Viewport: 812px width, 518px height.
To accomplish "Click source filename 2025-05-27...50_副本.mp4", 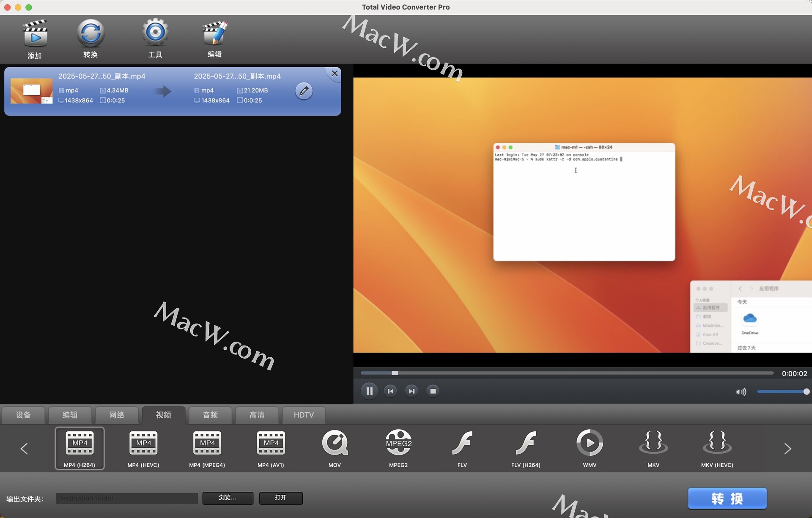I will 102,76.
